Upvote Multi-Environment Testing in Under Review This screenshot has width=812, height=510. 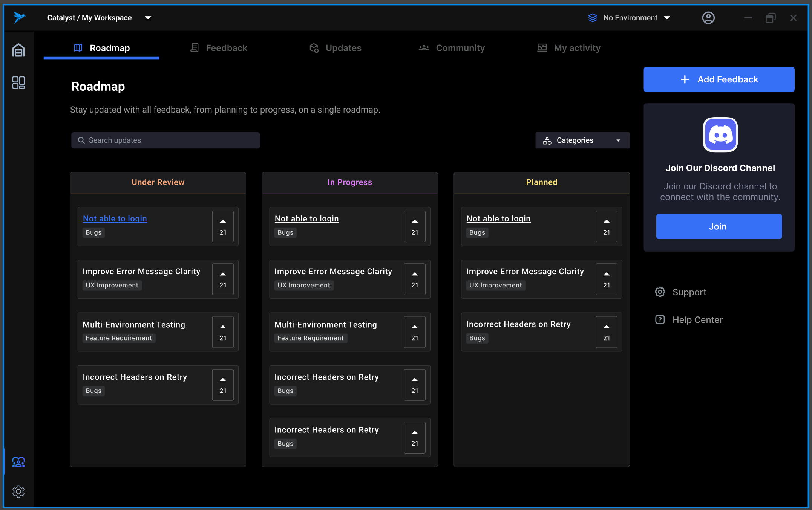pyautogui.click(x=223, y=332)
